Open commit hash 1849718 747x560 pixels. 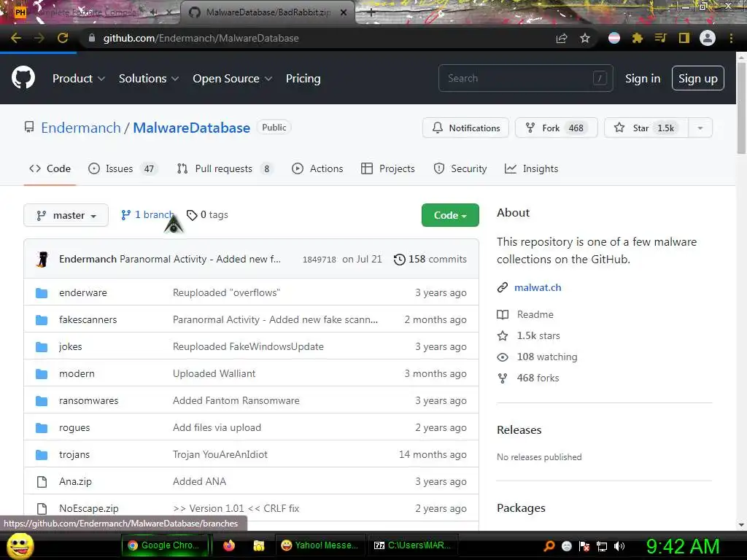point(320,259)
